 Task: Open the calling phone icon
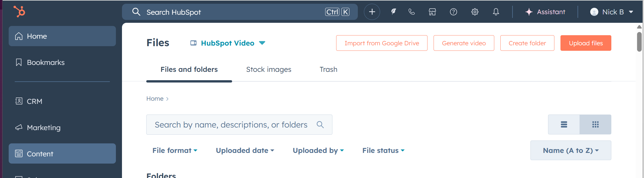(411, 12)
